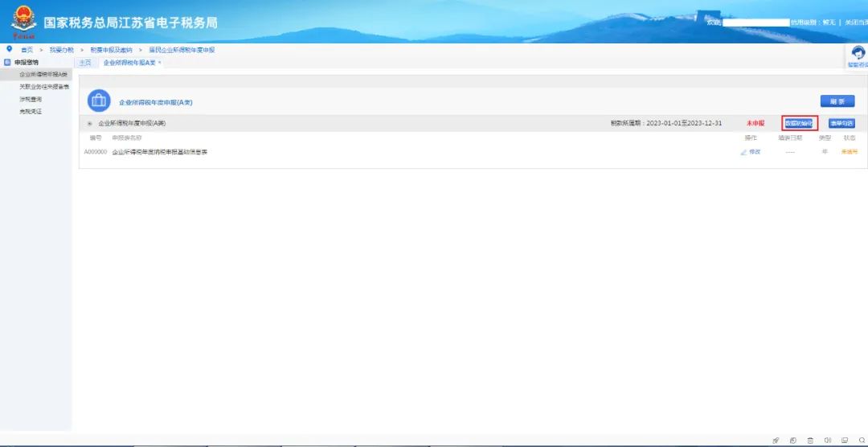Close the 企业所得税年报A类 tab
This screenshot has width=868, height=447.
coord(159,63)
